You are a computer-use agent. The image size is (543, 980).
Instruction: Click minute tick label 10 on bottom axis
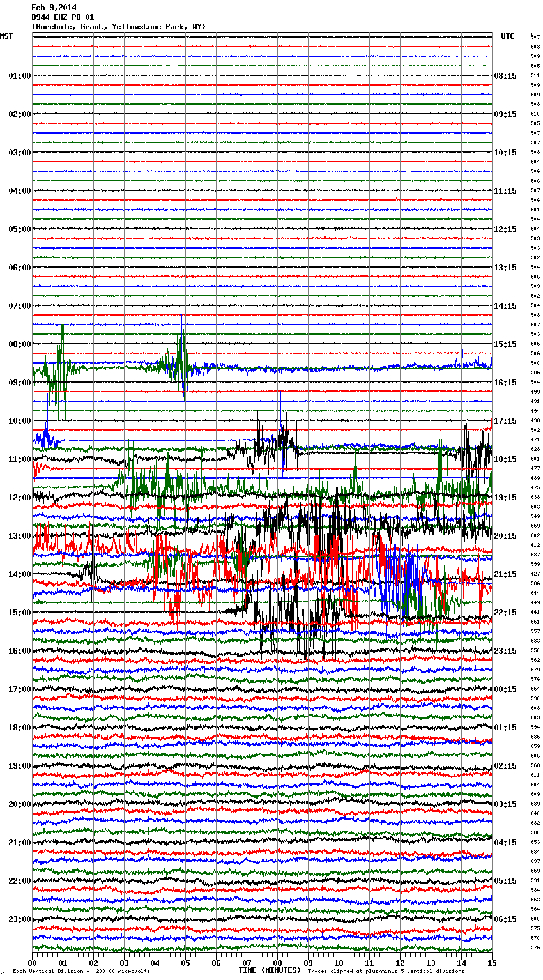click(339, 963)
